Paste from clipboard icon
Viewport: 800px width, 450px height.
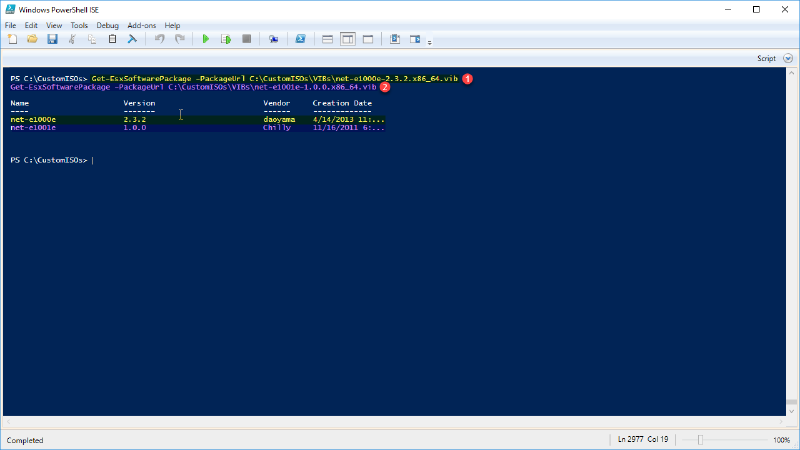point(112,39)
